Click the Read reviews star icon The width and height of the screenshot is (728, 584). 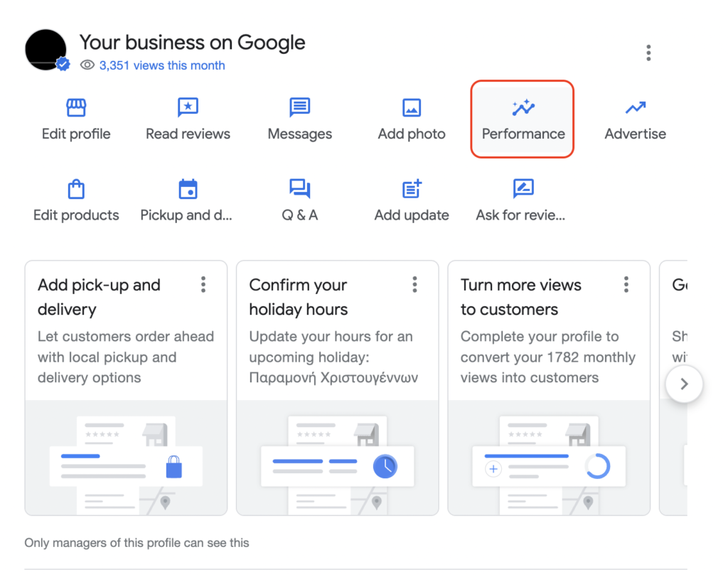click(x=188, y=108)
